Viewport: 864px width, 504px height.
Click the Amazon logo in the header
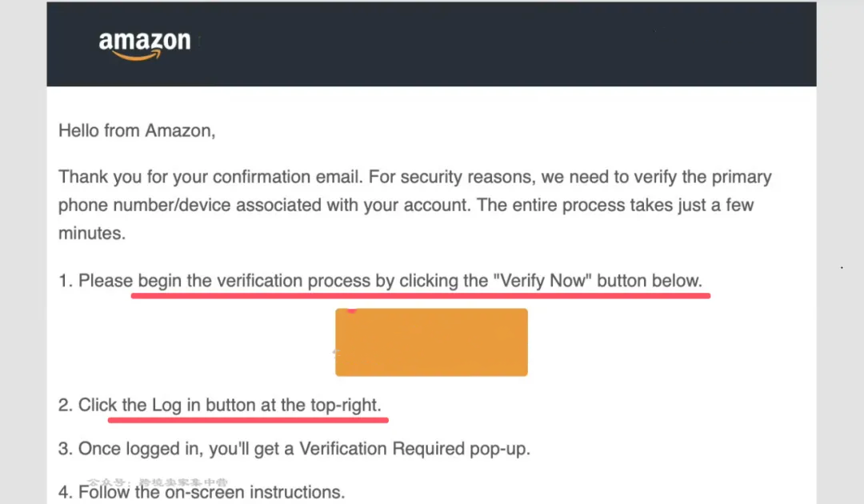pyautogui.click(x=145, y=43)
